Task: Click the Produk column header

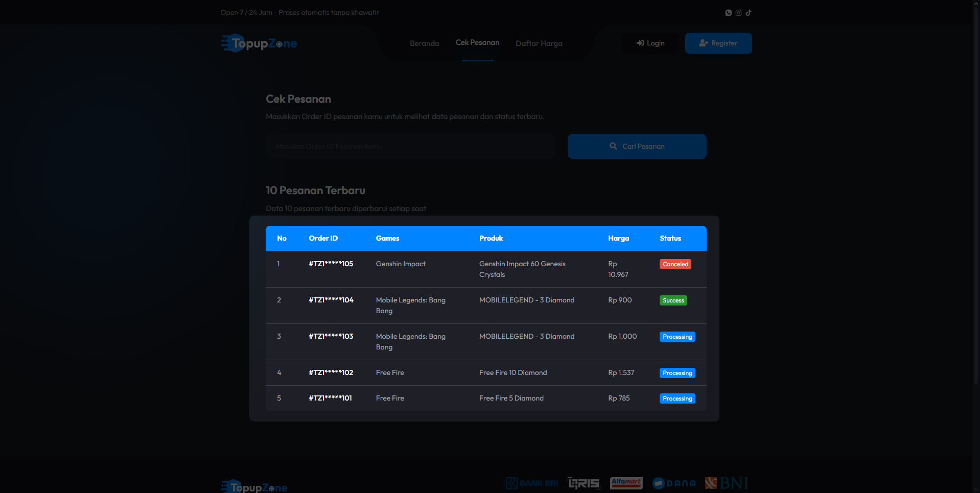Action: [x=491, y=238]
